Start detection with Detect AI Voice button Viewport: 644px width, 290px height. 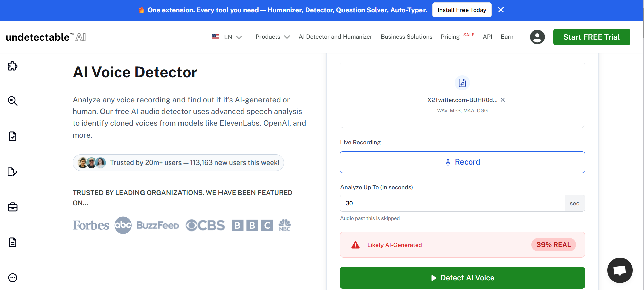tap(462, 278)
